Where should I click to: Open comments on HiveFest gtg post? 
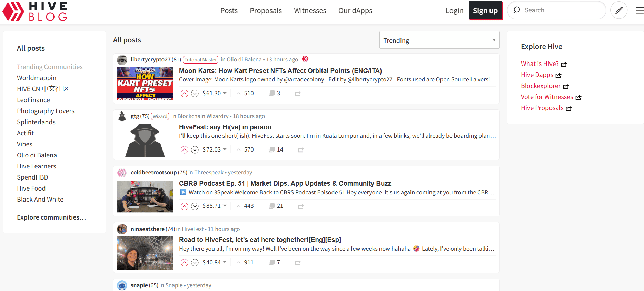(x=276, y=150)
